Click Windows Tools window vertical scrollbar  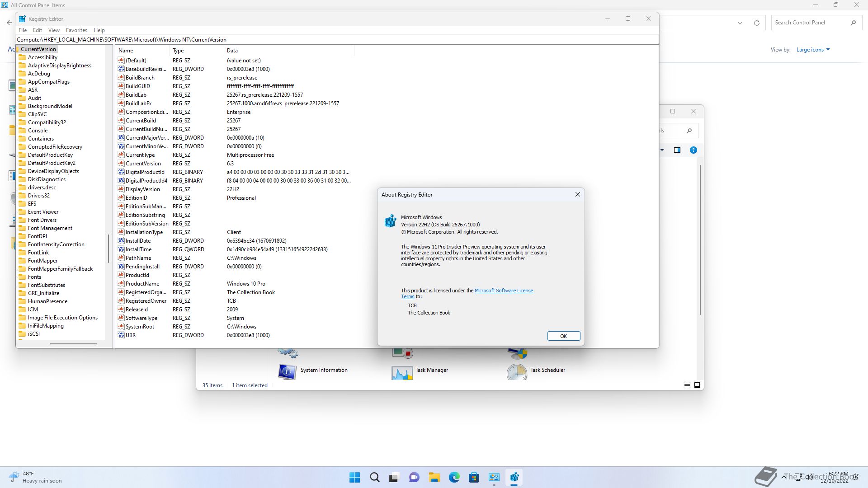coord(700,239)
